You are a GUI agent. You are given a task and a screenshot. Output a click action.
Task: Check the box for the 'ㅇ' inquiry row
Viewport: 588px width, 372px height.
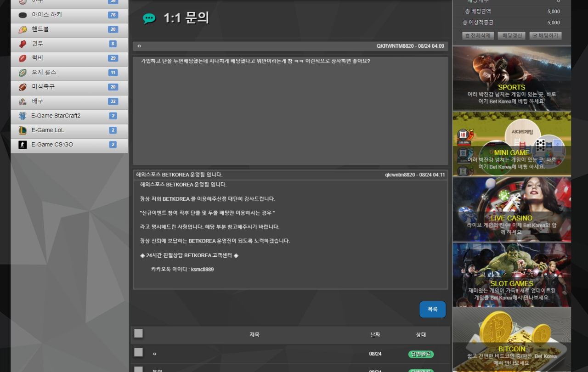pyautogui.click(x=138, y=352)
